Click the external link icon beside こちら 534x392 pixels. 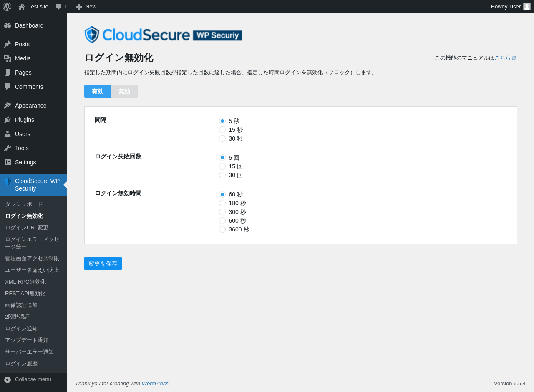click(x=514, y=58)
